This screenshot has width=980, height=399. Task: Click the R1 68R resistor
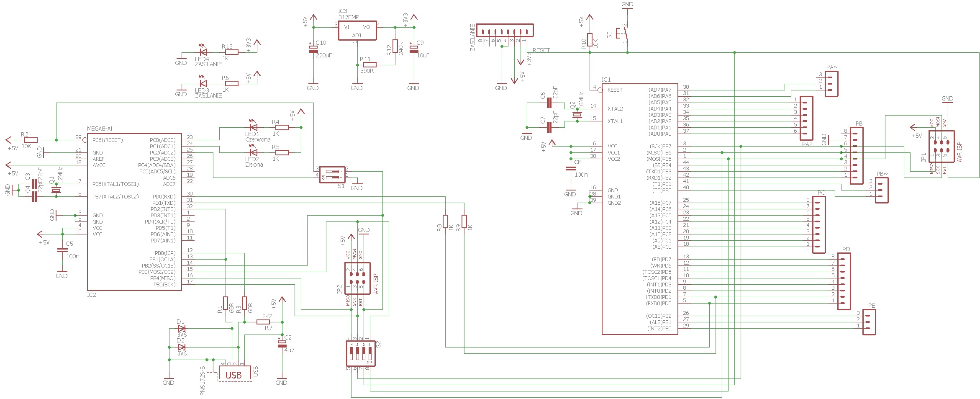(226, 303)
